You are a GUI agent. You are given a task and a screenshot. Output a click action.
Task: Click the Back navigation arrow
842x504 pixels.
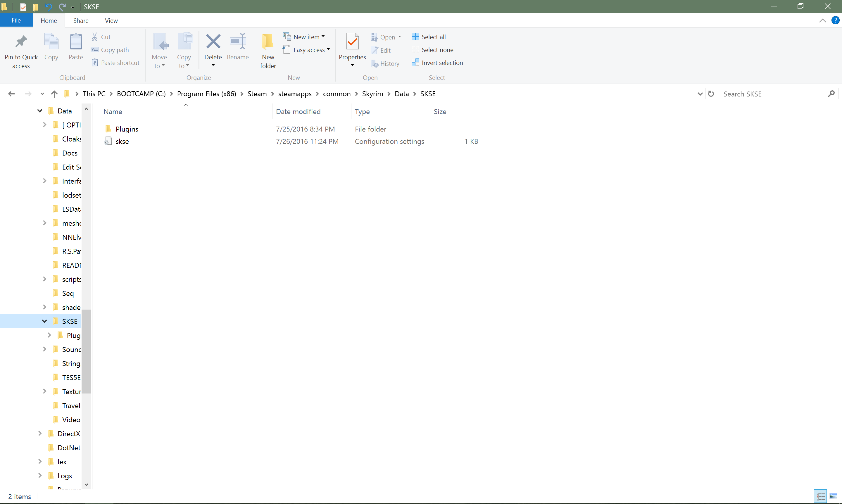click(x=11, y=94)
